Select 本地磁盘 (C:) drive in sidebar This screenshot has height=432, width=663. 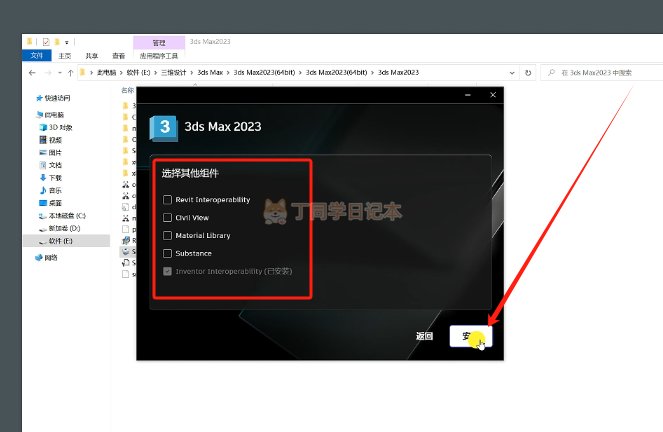click(62, 216)
